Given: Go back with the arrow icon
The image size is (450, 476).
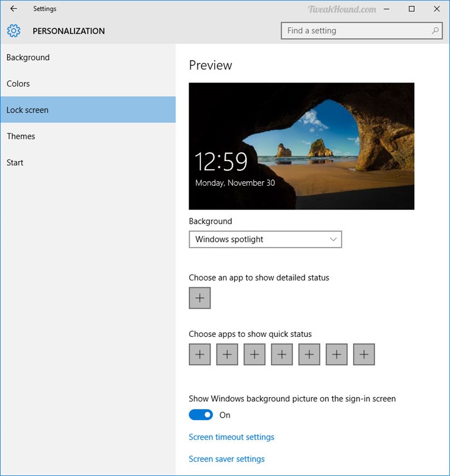Looking at the screenshot, I should pyautogui.click(x=14, y=9).
